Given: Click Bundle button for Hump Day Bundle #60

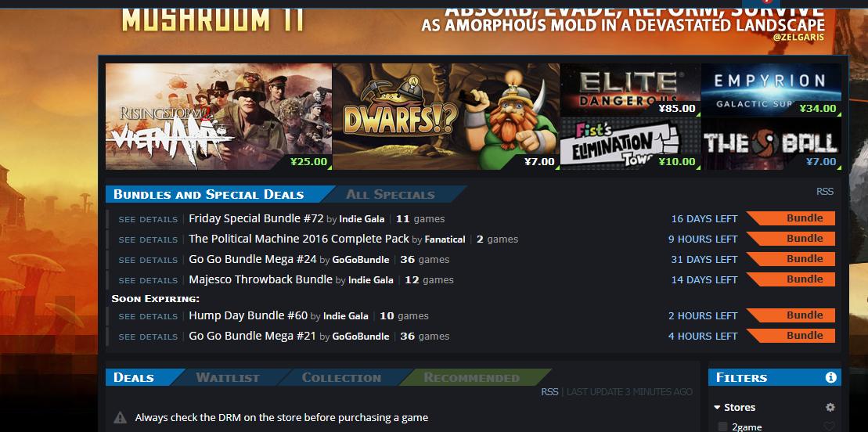Looking at the screenshot, I should point(791,315).
